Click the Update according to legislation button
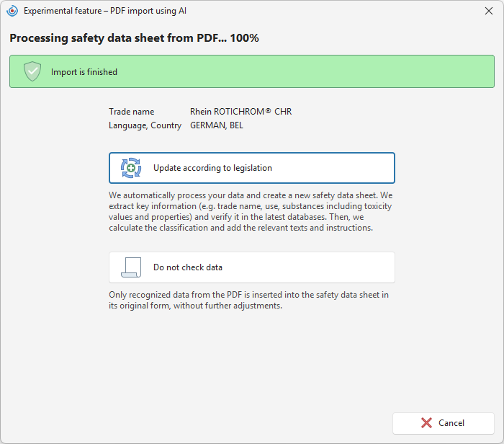Screen dimensions: 504x444 pos(252,168)
